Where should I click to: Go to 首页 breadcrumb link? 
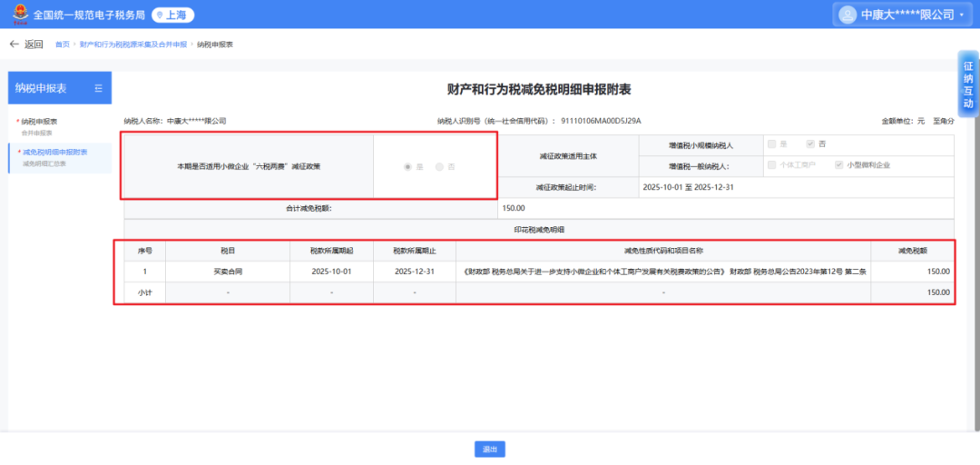(x=63, y=45)
